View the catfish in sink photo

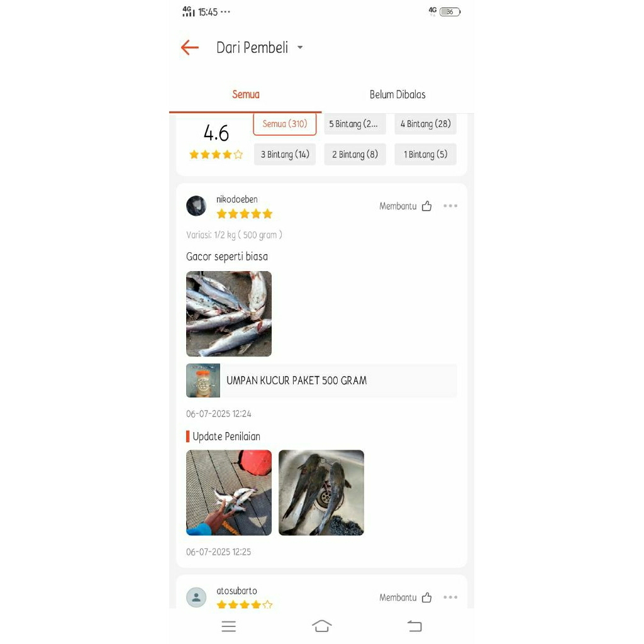[321, 492]
